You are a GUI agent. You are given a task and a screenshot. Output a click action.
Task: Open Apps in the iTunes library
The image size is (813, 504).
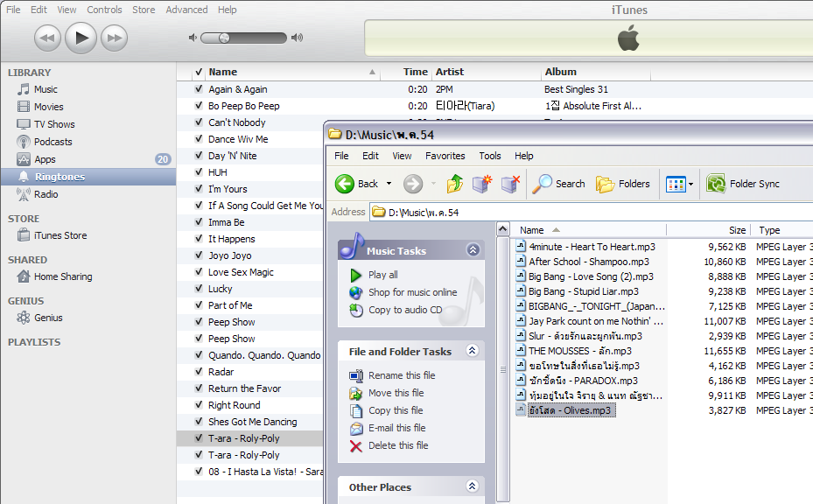pyautogui.click(x=45, y=159)
